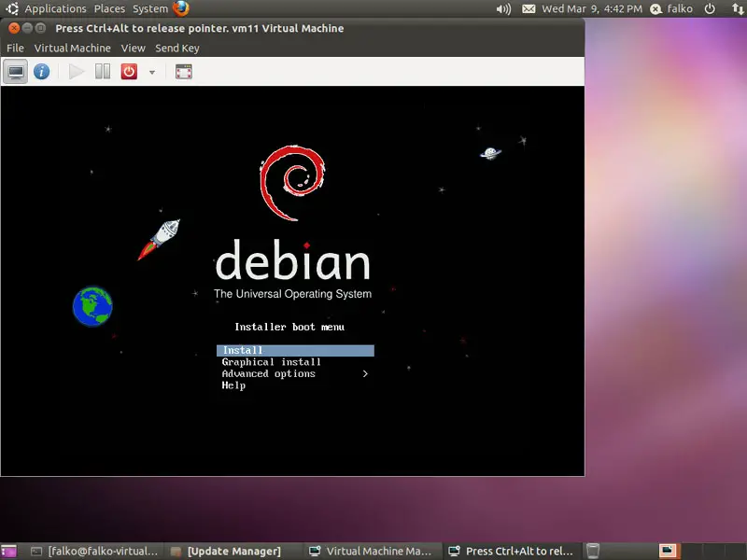Screen dimensions: 747x560
Task: Click the vm11 Virtual Machine title bar
Action: (x=292, y=28)
